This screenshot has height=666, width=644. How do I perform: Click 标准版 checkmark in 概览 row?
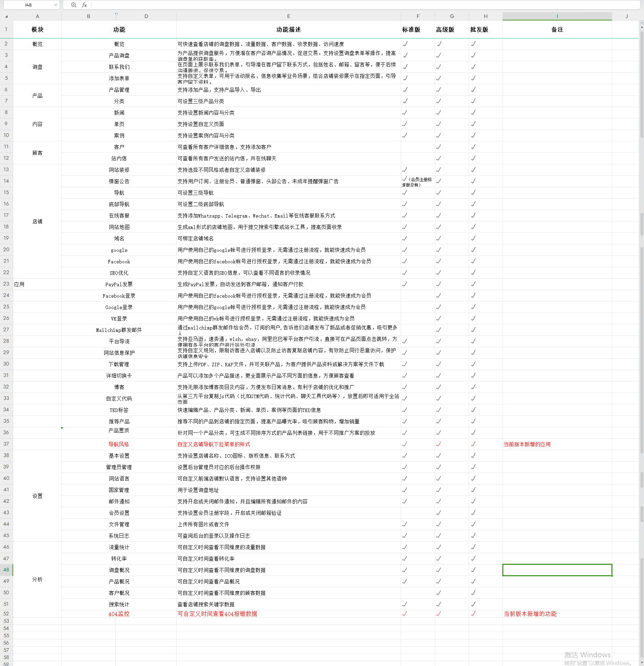tap(405, 44)
